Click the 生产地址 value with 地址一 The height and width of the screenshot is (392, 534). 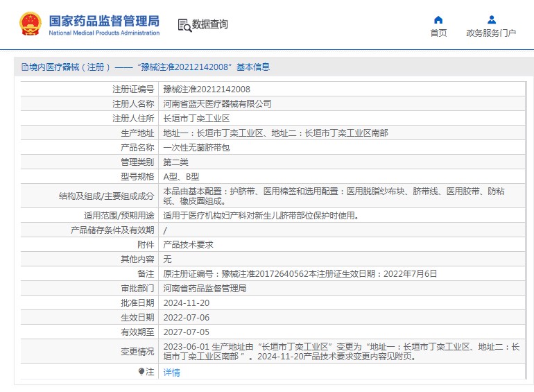coord(275,133)
